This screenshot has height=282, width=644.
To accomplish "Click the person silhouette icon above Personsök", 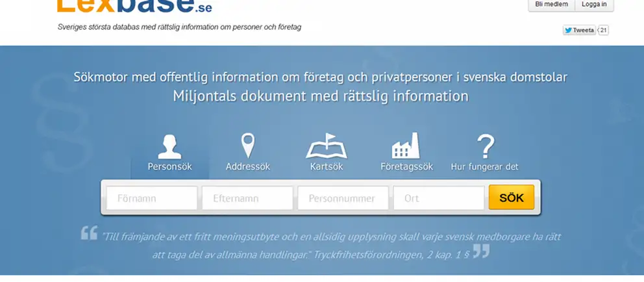I will (x=170, y=146).
